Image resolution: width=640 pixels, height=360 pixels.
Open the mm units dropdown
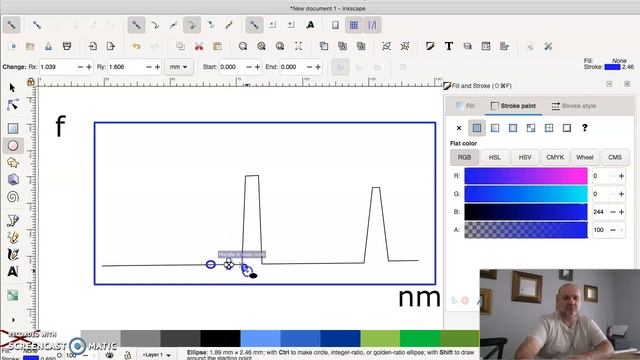[x=179, y=67]
